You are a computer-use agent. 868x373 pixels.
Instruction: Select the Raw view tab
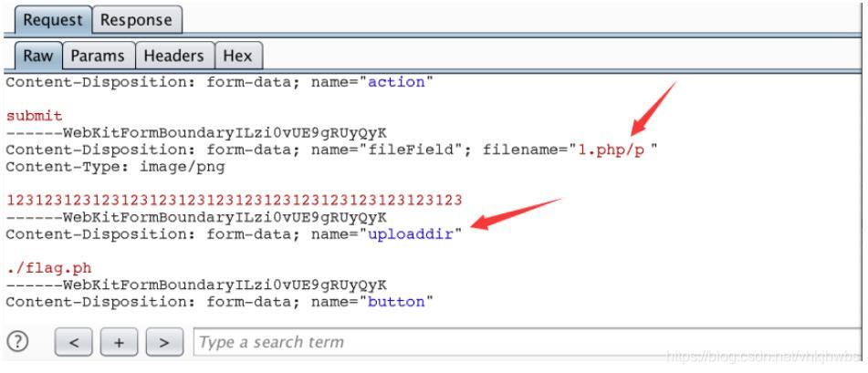click(38, 56)
